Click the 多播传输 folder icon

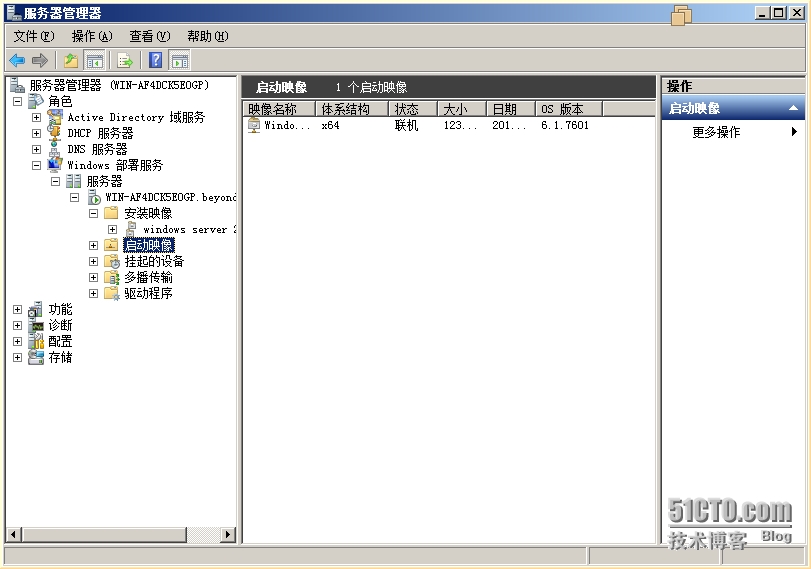pyautogui.click(x=112, y=277)
